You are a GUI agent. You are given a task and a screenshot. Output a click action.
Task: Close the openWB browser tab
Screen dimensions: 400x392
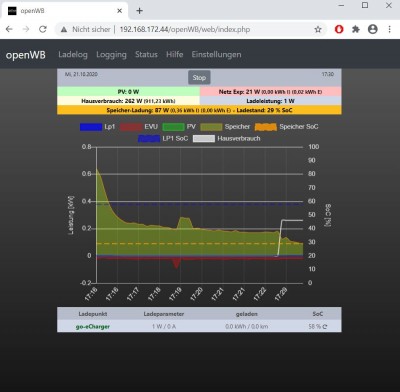[x=119, y=11]
